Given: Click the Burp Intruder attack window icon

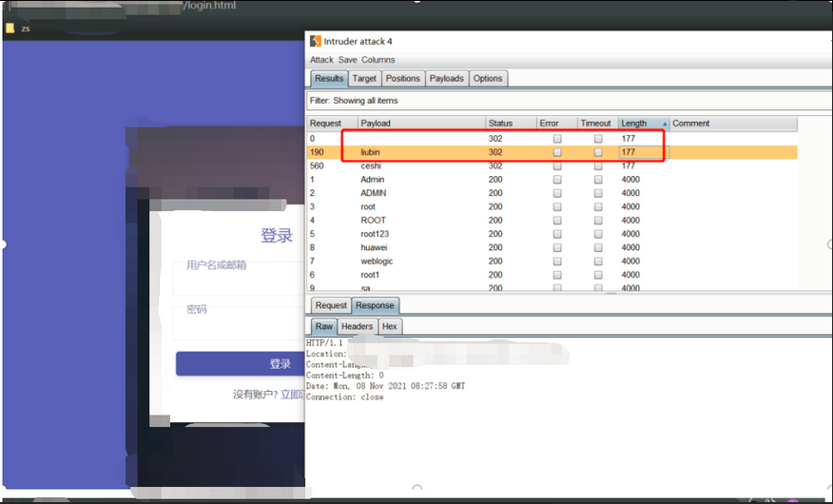Looking at the screenshot, I should point(316,42).
